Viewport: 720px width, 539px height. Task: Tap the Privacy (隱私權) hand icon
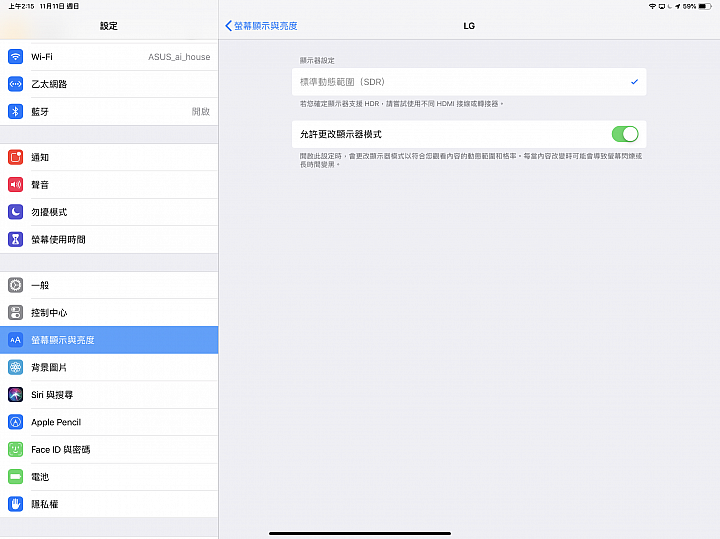point(16,504)
